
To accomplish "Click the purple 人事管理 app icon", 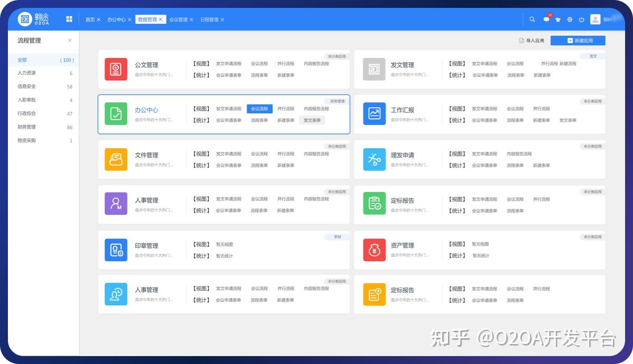I will coord(116,204).
